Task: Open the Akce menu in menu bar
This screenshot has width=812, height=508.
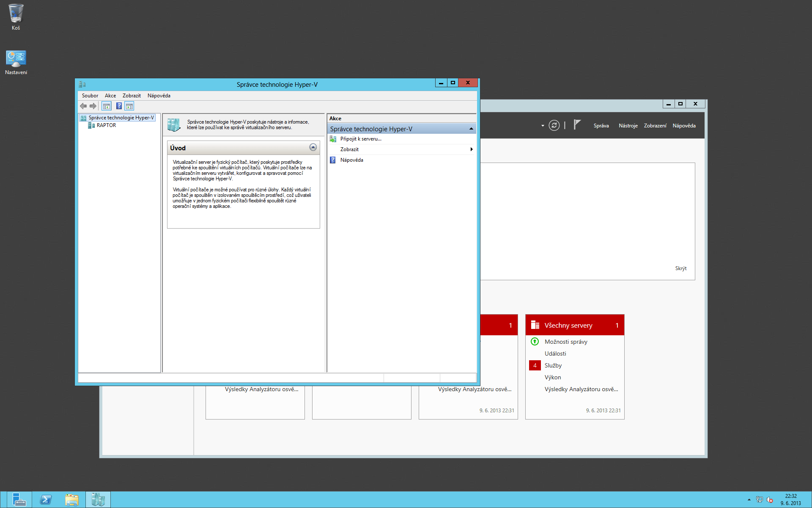Action: point(110,96)
